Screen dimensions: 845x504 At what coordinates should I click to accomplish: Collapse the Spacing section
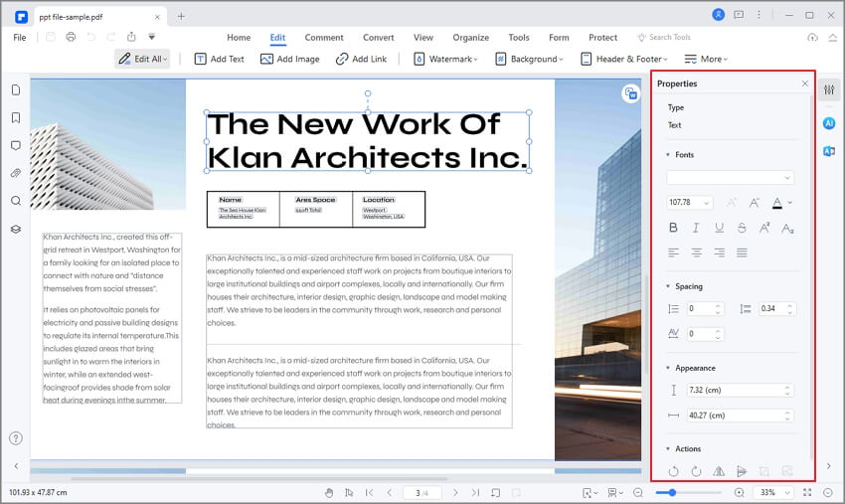pos(668,286)
